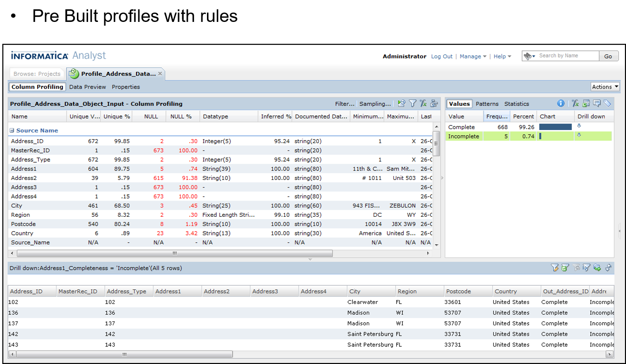Click the Clearwater drill-down row
Image resolution: width=626 pixels, height=364 pixels.
(x=311, y=302)
